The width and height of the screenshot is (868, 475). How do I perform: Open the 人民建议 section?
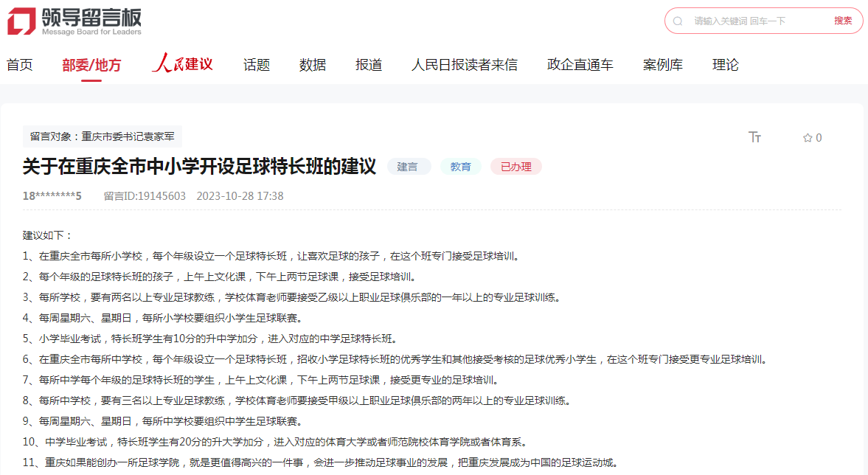[182, 64]
